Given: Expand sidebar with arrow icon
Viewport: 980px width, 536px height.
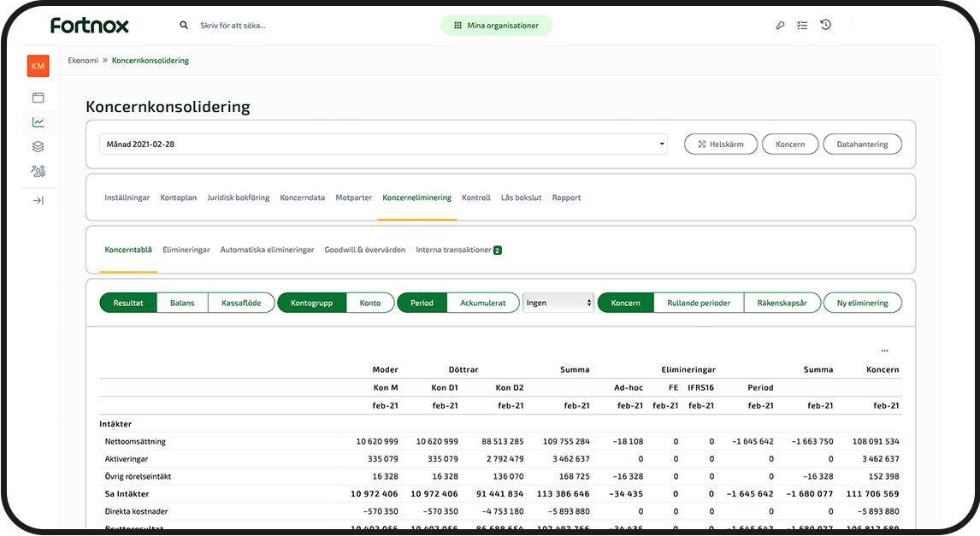Looking at the screenshot, I should 38,201.
